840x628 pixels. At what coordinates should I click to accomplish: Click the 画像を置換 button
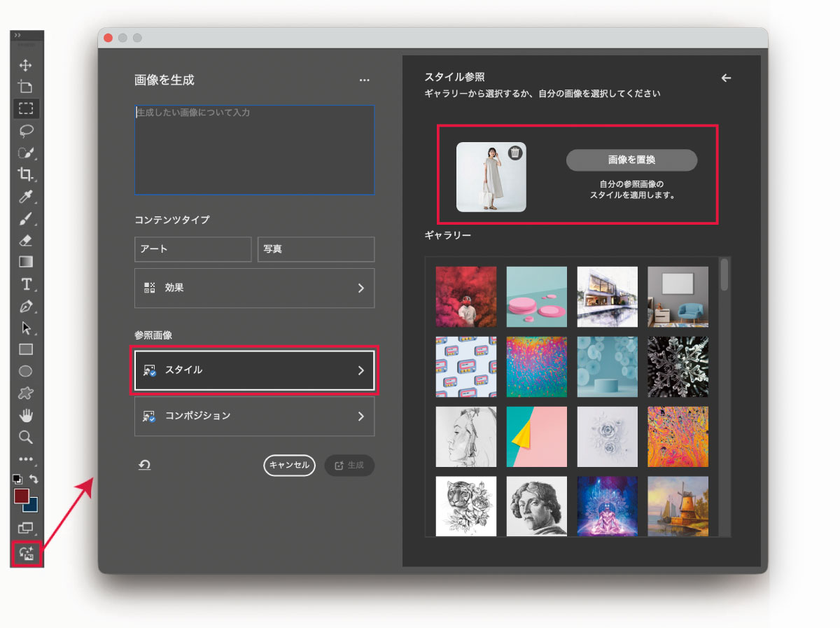631,160
